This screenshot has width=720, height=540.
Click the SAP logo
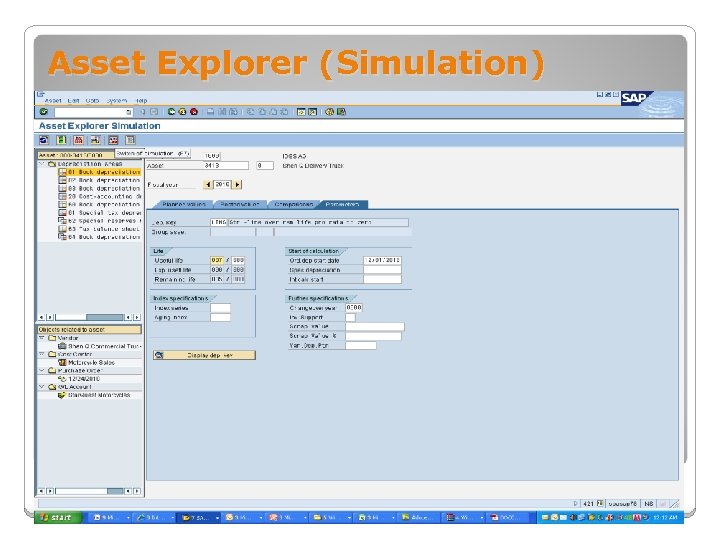pos(635,98)
